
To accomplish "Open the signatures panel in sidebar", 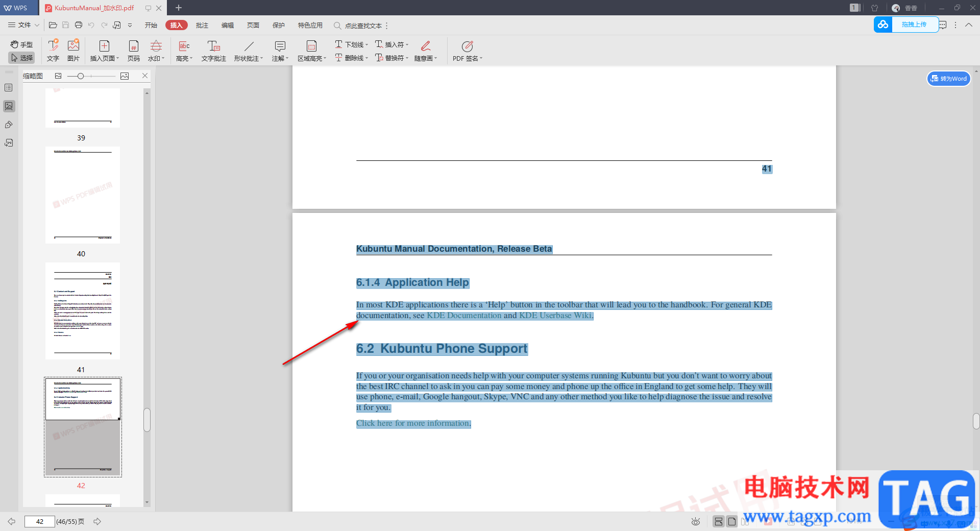I will (9, 143).
